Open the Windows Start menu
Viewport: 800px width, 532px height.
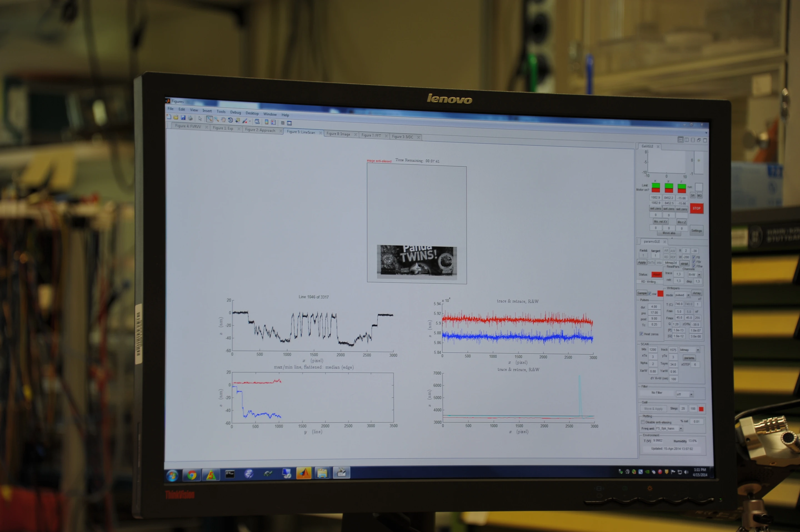pos(172,476)
